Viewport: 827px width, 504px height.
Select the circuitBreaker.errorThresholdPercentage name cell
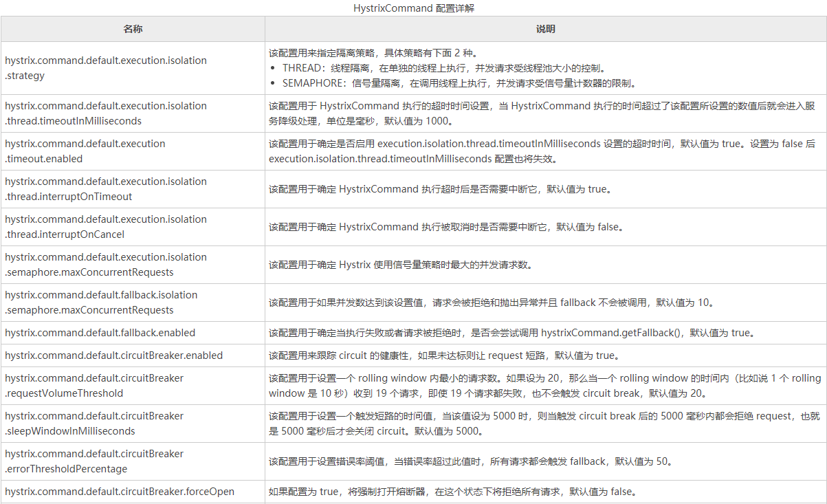point(133,461)
